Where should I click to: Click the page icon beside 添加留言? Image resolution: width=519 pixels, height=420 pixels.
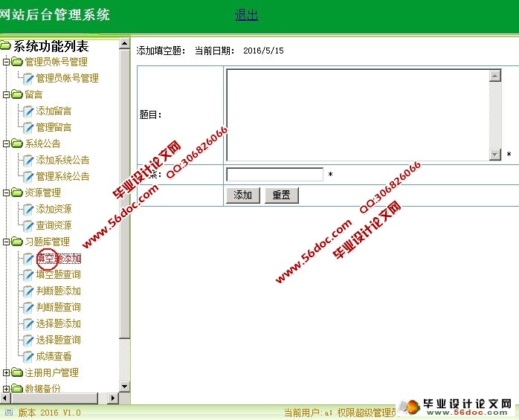tap(28, 112)
